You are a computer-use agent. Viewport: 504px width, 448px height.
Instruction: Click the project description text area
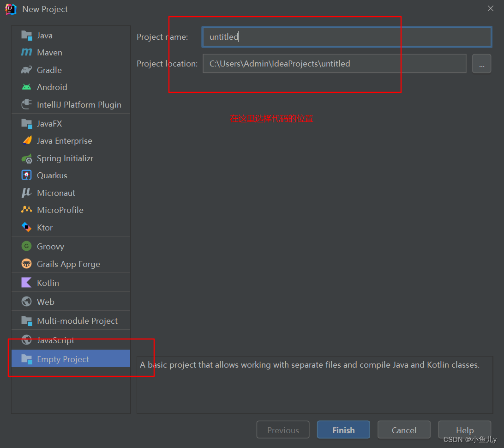[315, 385]
